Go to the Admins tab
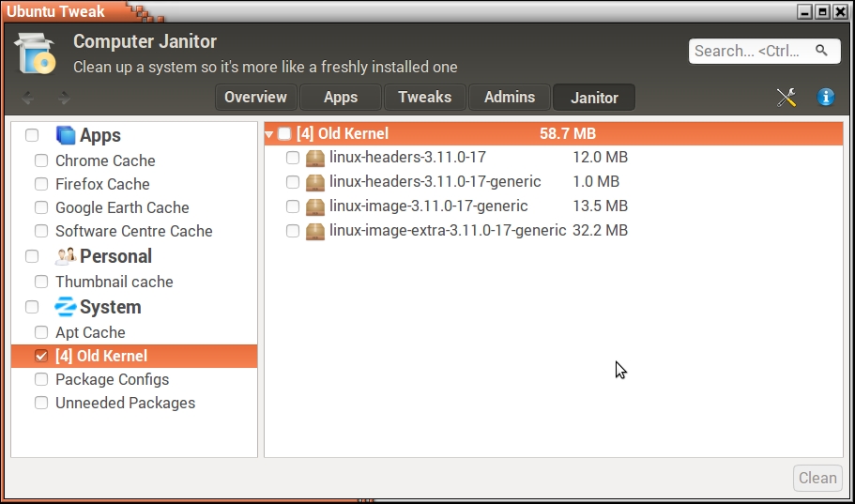The width and height of the screenshot is (855, 504). click(x=510, y=98)
